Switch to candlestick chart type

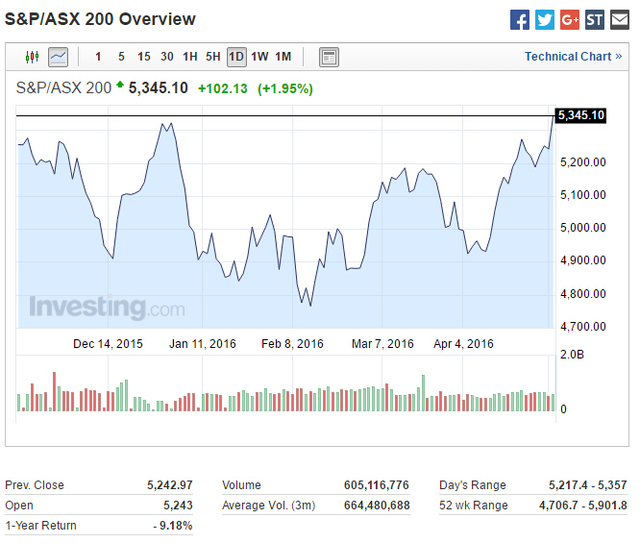[x=32, y=57]
